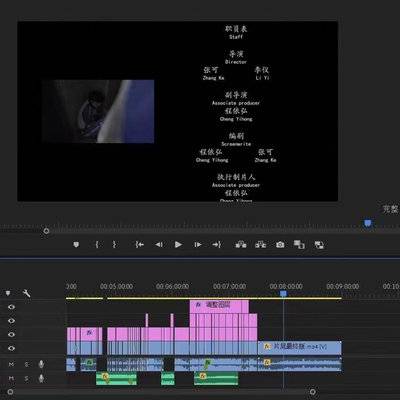This screenshot has height=400, width=400.
Task: Step forward one frame
Action: pos(198,245)
